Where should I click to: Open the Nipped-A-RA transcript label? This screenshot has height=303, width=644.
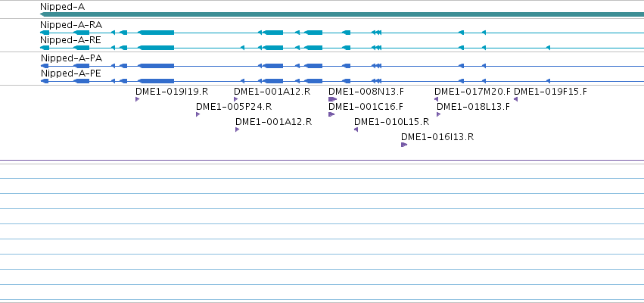(71, 25)
